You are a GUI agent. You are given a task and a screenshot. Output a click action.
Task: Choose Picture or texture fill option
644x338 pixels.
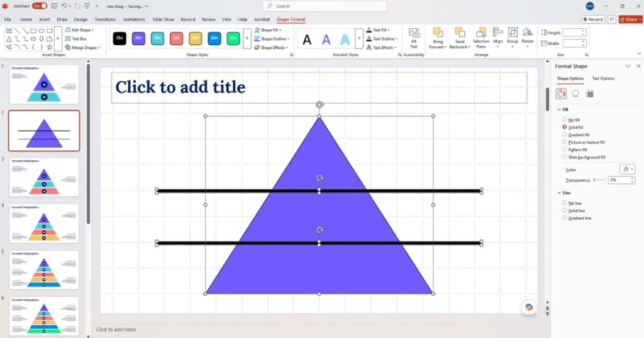[x=565, y=142]
